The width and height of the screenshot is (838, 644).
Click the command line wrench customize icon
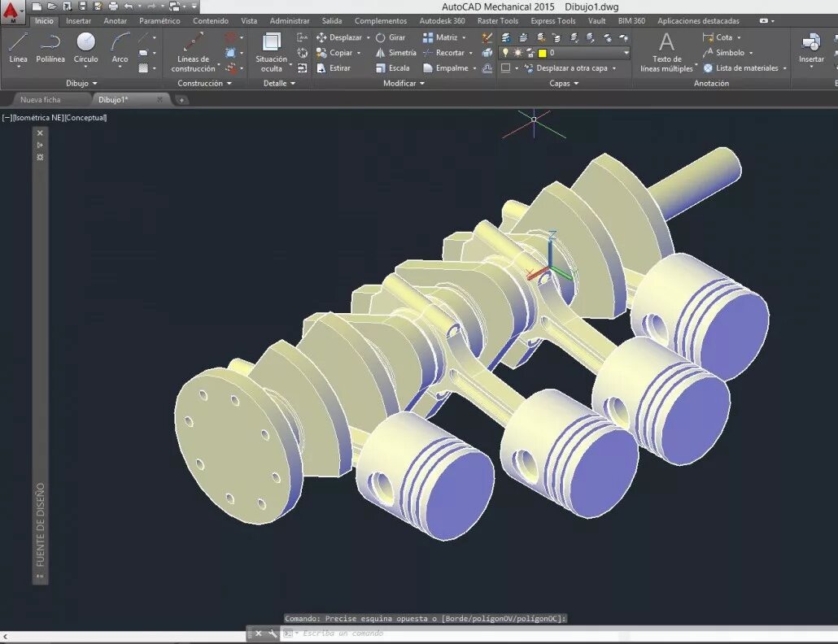[273, 633]
